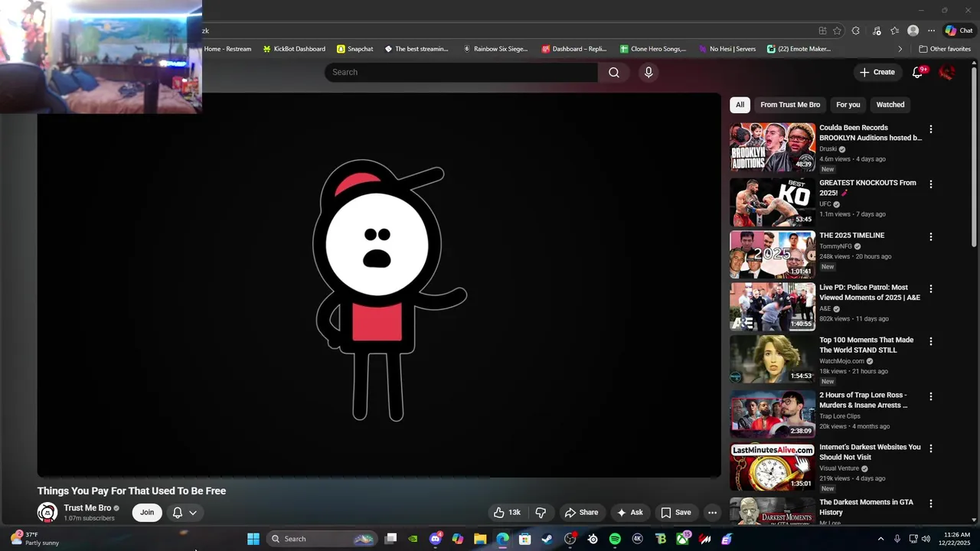The height and width of the screenshot is (551, 980).
Task: Click the Druski channel name
Action: point(828,149)
